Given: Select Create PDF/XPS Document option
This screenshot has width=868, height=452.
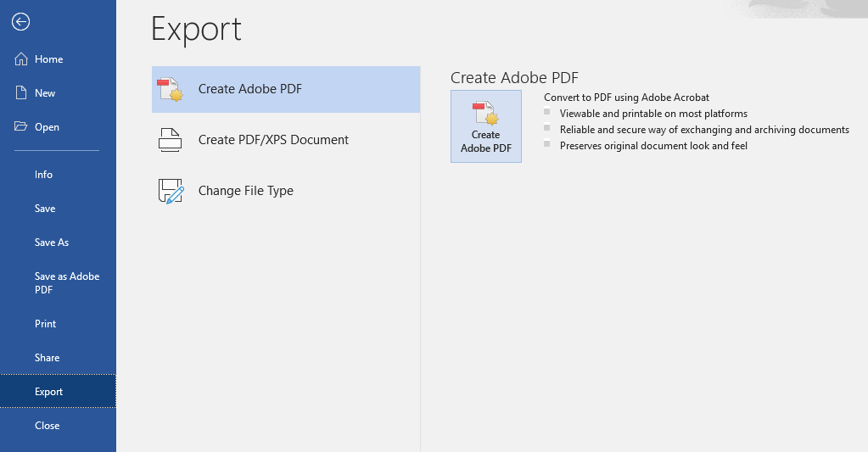Looking at the screenshot, I should [x=286, y=140].
